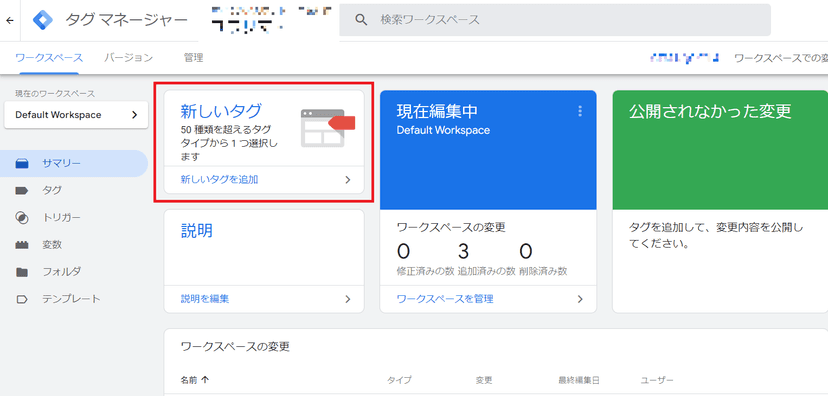Click the フォルダ folder icon
Screen dimensions: 828x396
[x=22, y=272]
